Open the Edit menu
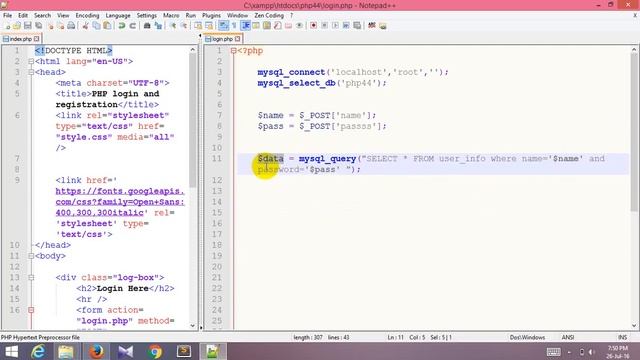Viewport: 640px width, 360px height. tap(23, 16)
